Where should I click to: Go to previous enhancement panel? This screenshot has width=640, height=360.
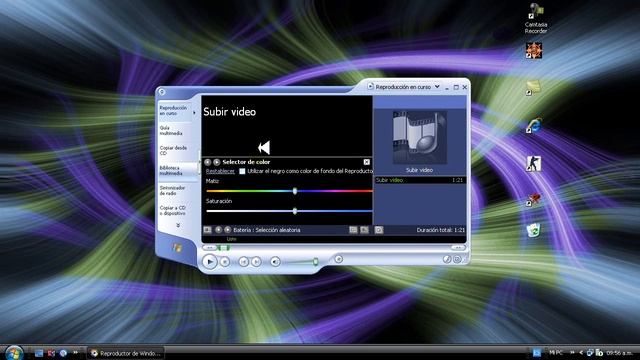[207, 162]
